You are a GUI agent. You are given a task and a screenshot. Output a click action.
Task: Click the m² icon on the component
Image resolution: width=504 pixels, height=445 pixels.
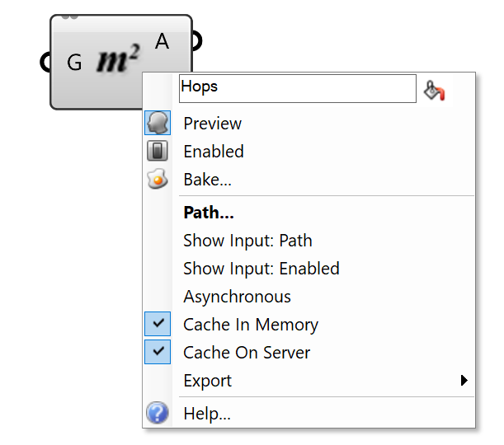119,60
